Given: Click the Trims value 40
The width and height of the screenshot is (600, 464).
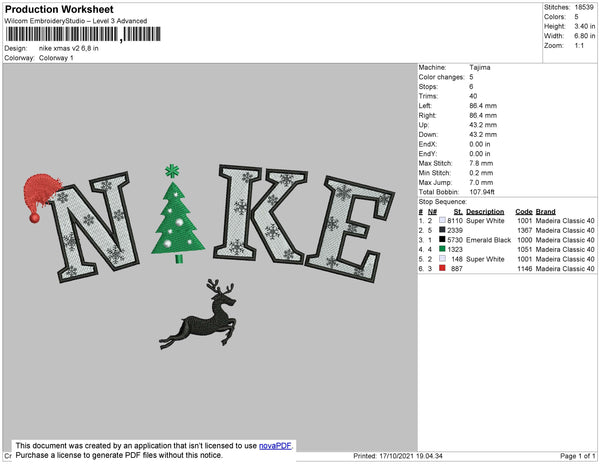Looking at the screenshot, I should click(x=473, y=96).
